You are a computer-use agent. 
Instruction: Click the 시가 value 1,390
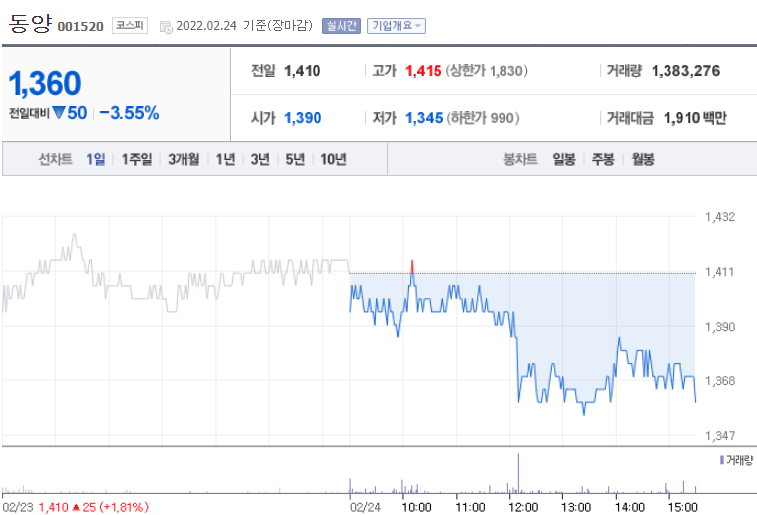303,118
